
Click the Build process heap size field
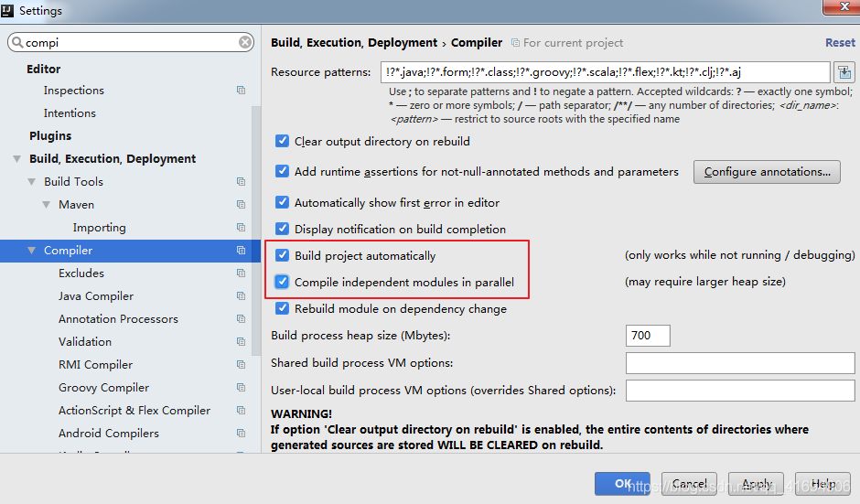pos(648,336)
